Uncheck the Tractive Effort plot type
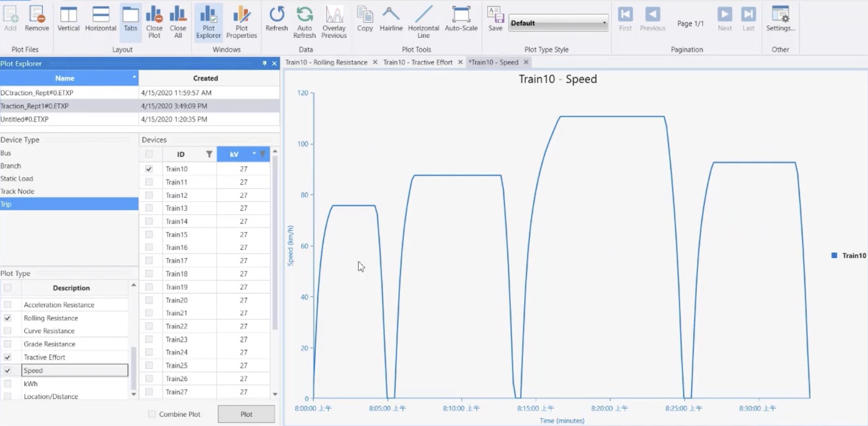Screen dimensions: 868x426 (8, 357)
